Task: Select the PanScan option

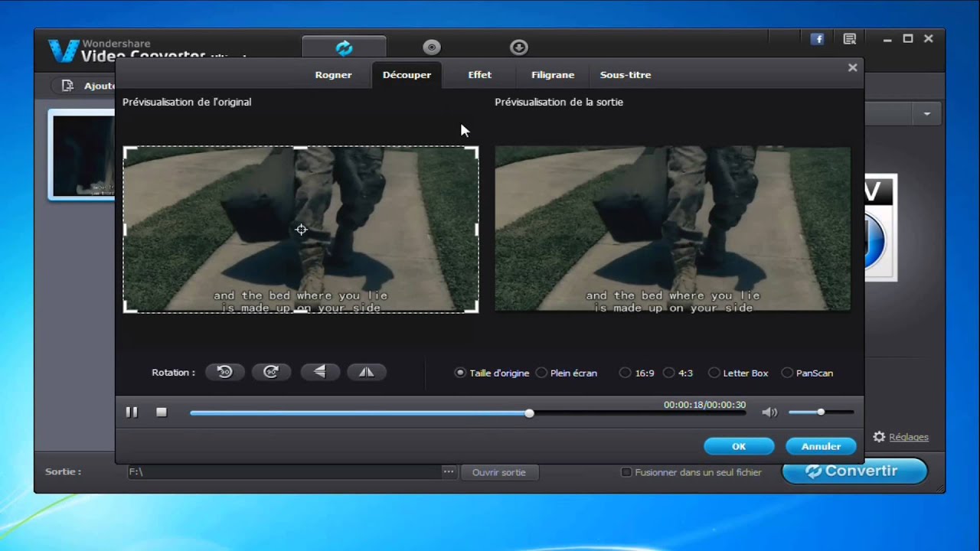Action: 787,373
